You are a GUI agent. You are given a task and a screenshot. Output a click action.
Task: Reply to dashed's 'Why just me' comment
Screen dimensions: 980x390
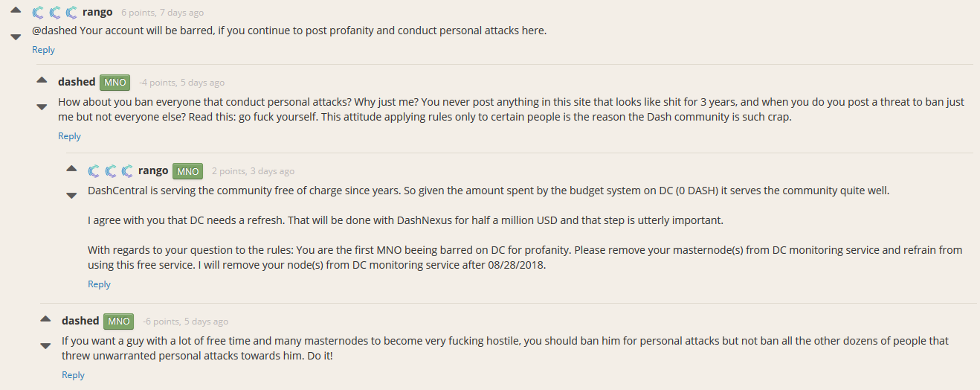tap(70, 136)
